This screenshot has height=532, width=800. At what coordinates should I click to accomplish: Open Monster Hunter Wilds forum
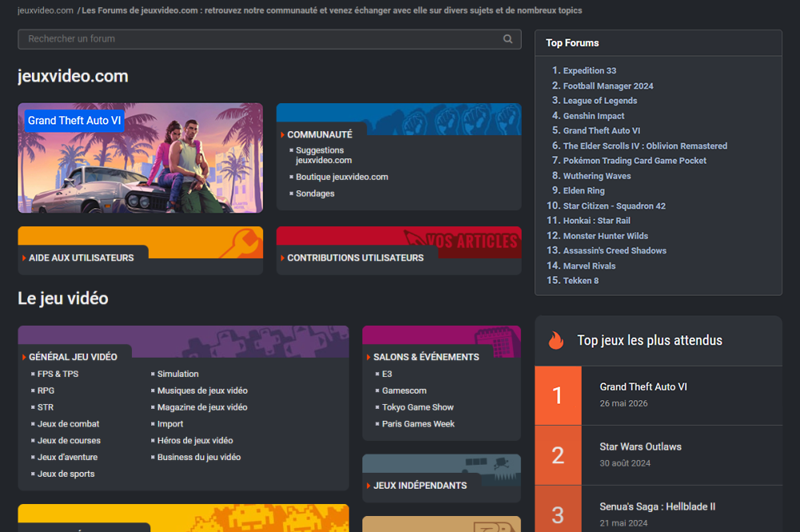click(605, 236)
